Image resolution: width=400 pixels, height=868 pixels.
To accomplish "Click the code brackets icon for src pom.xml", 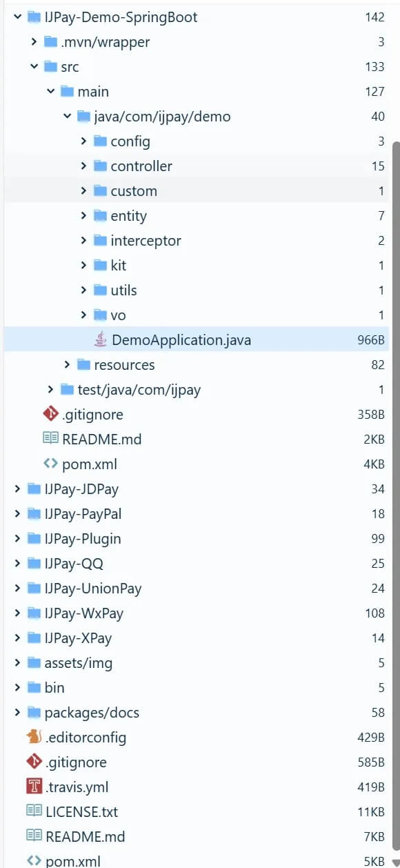I will coord(51,464).
